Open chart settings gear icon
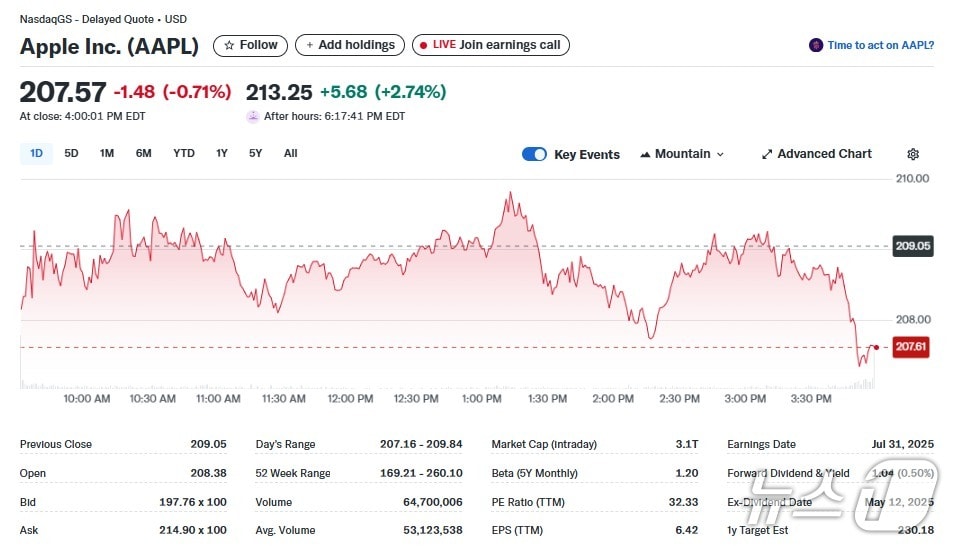 click(912, 154)
